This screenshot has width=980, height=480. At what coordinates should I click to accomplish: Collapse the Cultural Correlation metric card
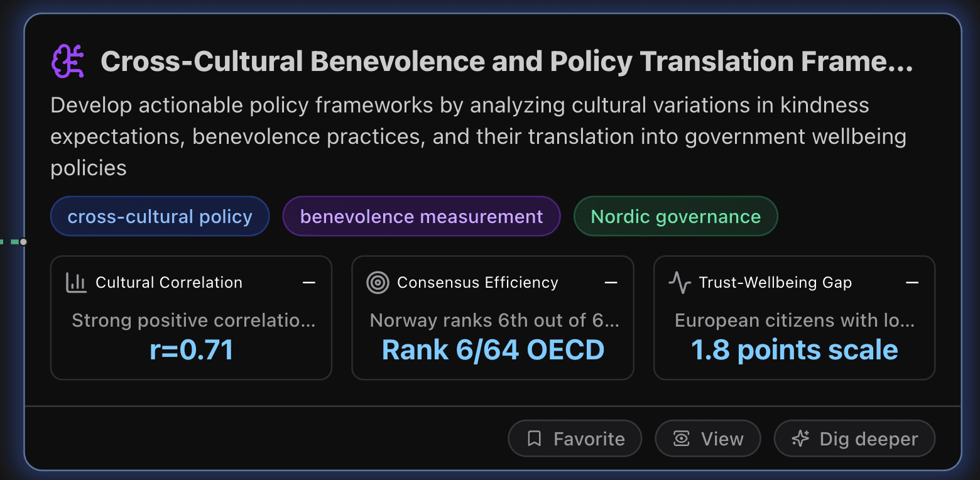(309, 283)
